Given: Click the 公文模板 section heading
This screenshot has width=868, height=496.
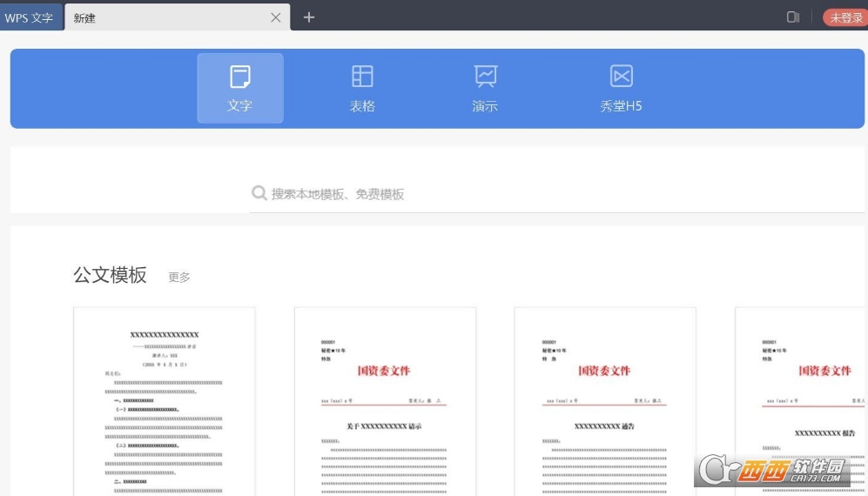Looking at the screenshot, I should [111, 275].
